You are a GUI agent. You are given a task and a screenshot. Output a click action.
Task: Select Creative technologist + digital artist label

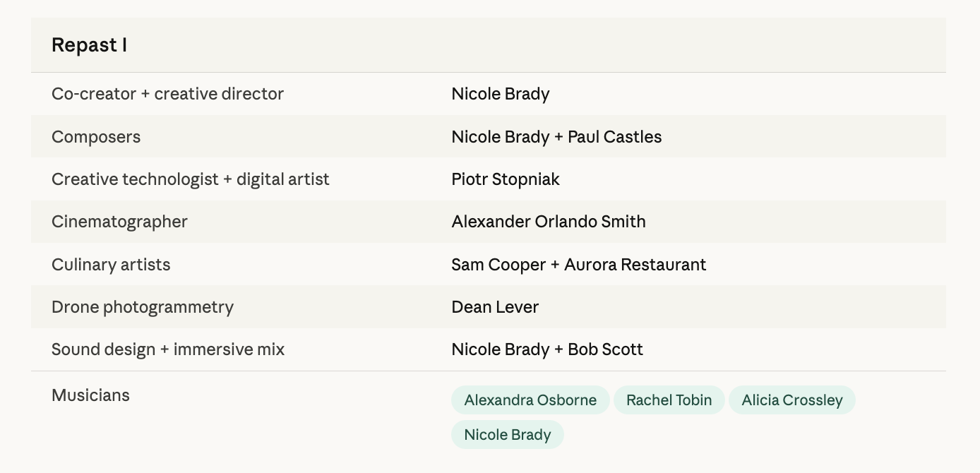(191, 179)
